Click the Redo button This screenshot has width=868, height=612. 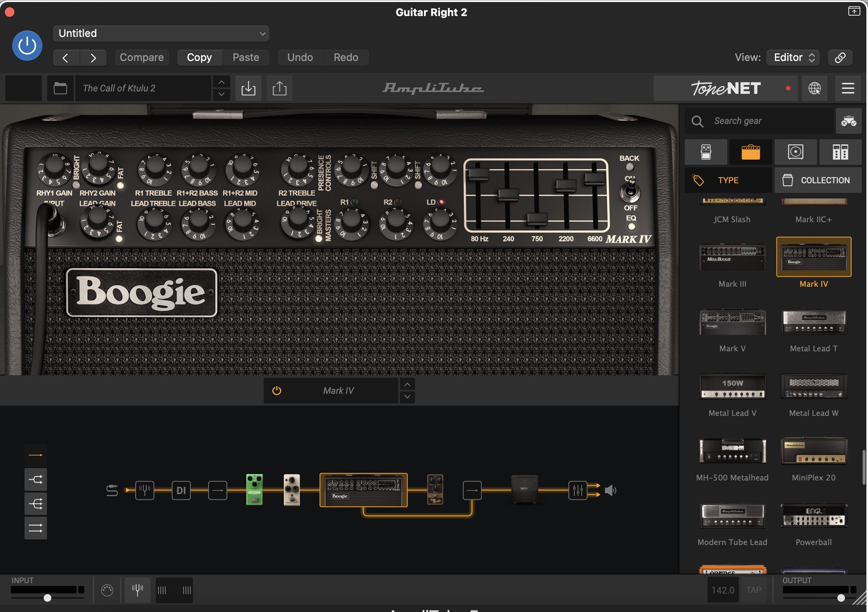346,57
